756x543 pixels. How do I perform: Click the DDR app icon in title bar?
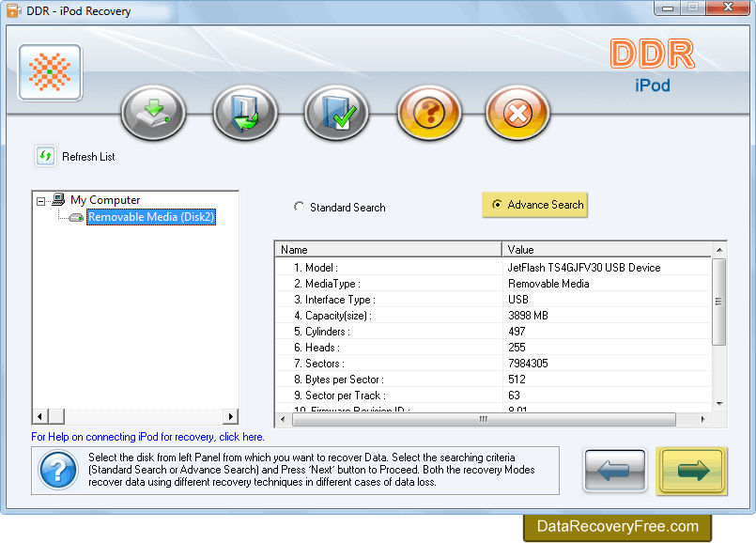pos(14,10)
